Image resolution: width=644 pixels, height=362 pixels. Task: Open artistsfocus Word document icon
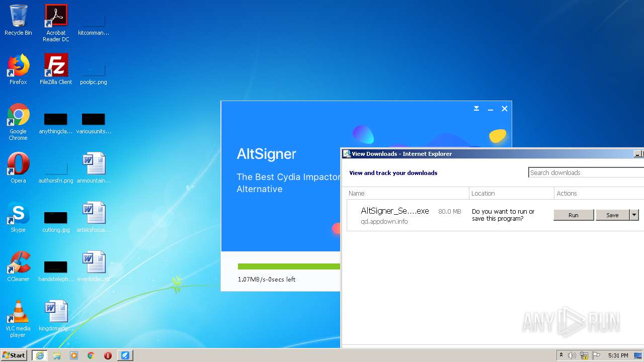(94, 217)
